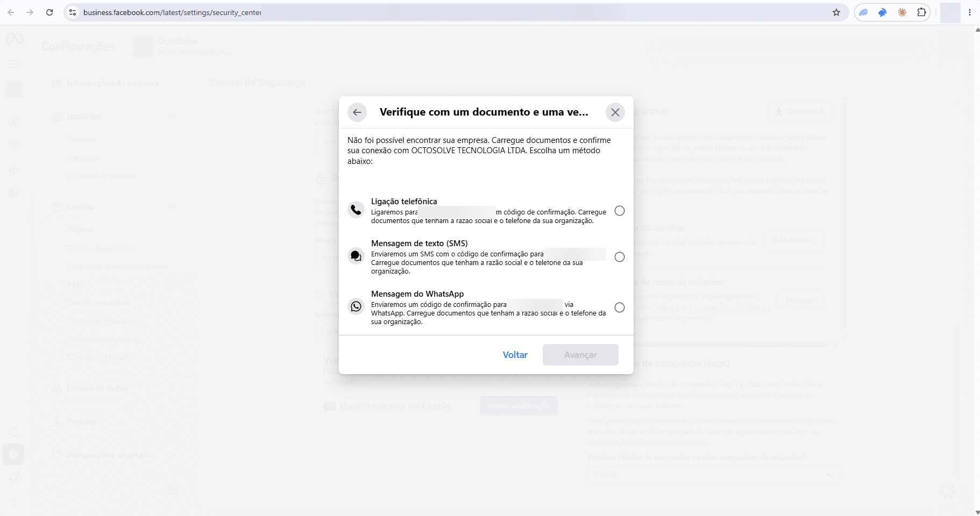Click the Manage button in background
Image resolution: width=980 pixels, height=516 pixels.
pos(800,300)
